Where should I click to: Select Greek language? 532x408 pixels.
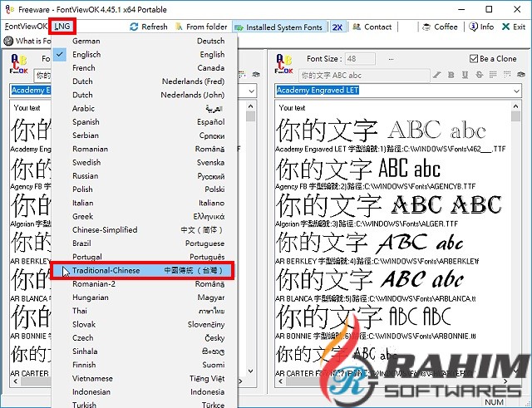click(144, 216)
